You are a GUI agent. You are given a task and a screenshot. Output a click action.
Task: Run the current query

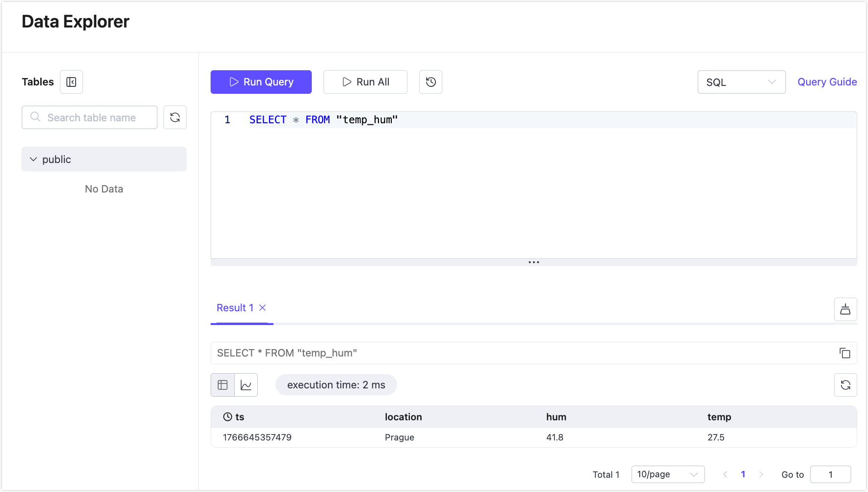click(x=261, y=82)
